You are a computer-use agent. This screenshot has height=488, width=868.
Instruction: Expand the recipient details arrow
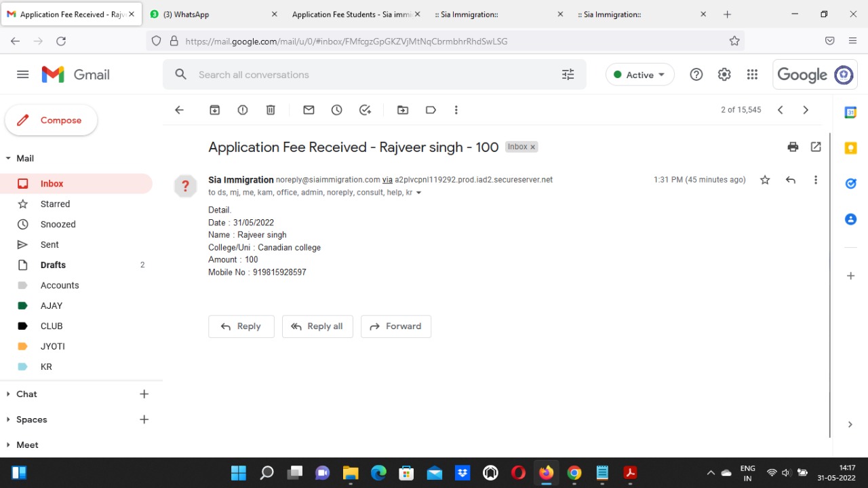[x=418, y=193]
